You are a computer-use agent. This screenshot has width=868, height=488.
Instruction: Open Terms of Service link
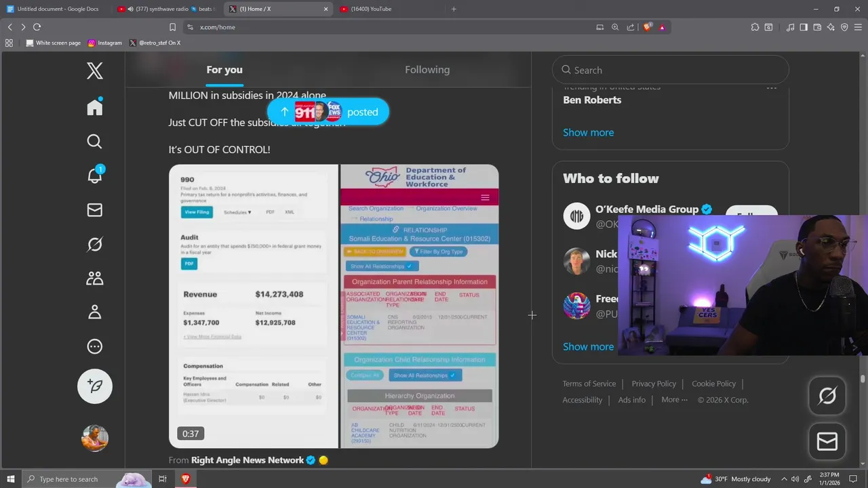[x=589, y=384]
